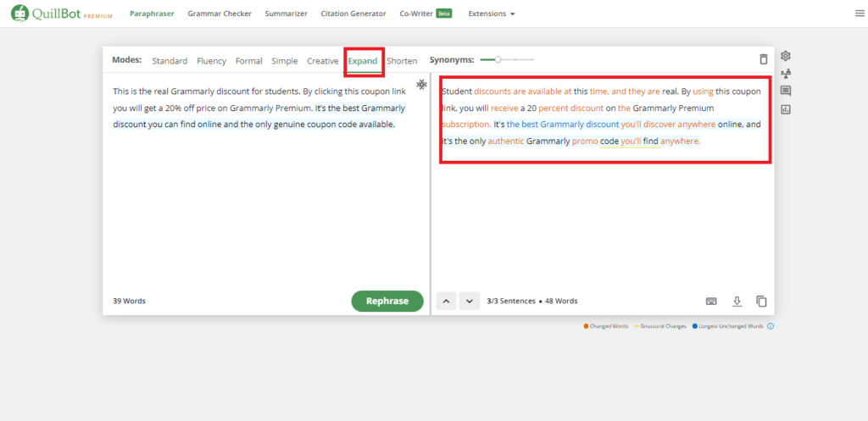This screenshot has width=868, height=421.
Task: Open the Paraphraser page
Action: pos(152,14)
